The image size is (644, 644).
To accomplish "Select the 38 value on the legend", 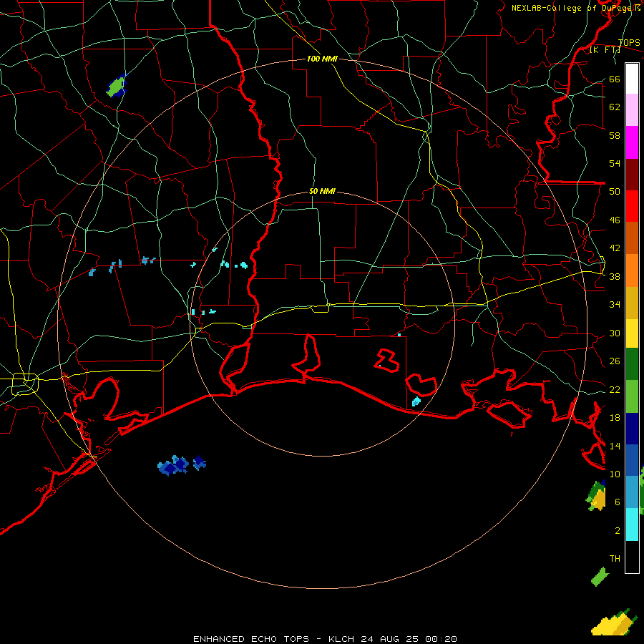I will point(615,276).
